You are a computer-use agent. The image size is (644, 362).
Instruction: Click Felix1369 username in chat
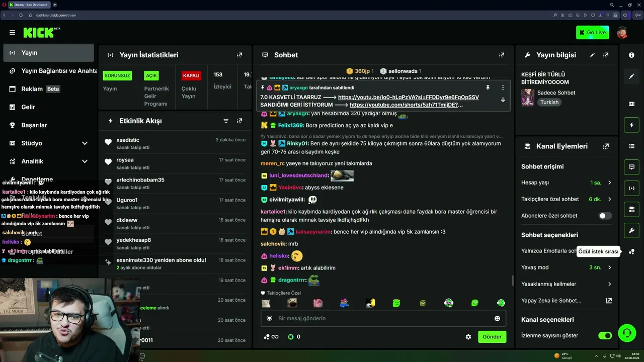[x=291, y=125]
